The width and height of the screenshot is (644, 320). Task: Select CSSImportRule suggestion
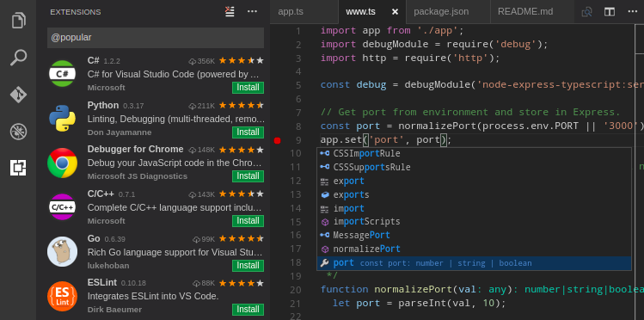[474, 154]
